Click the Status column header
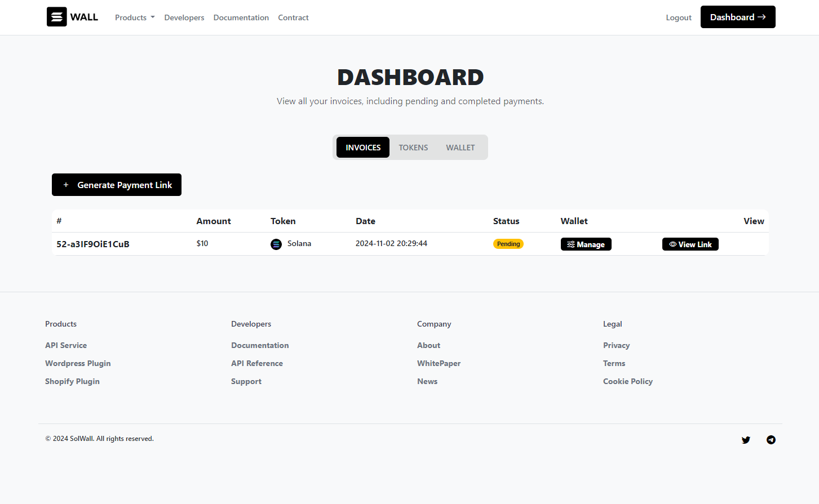This screenshot has width=819, height=504. pos(506,221)
